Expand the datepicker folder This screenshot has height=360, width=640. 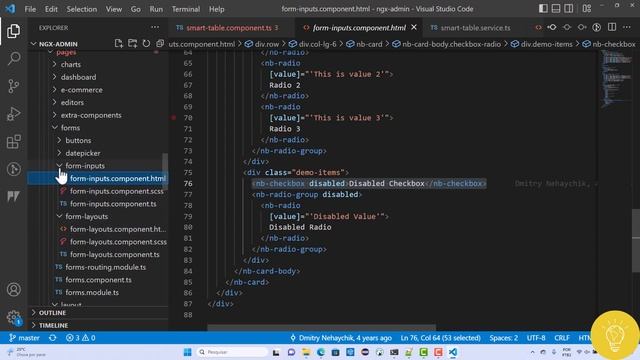83,153
